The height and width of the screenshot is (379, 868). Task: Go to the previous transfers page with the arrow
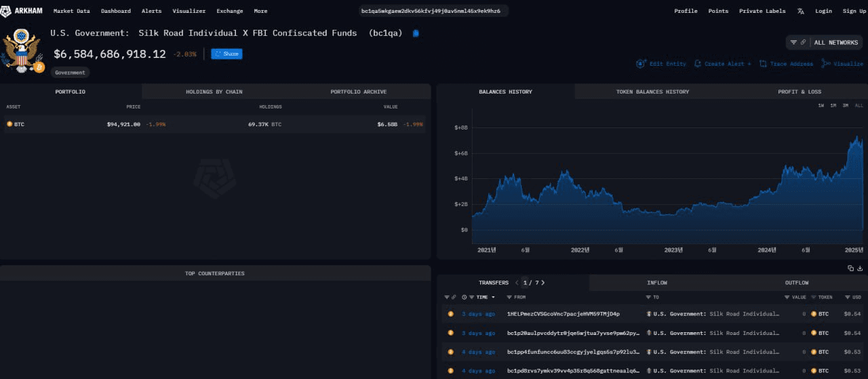(517, 283)
